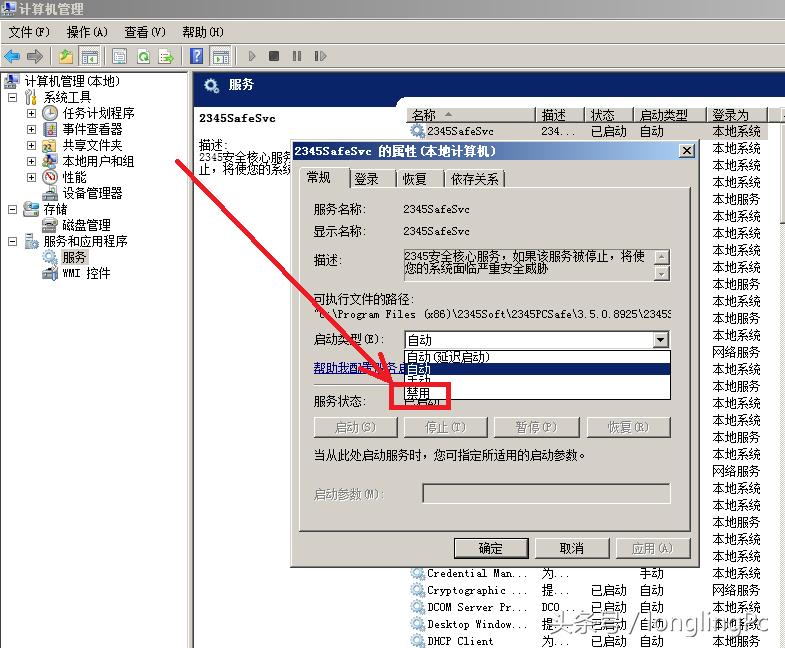Select the 计算机管理(本地) root node
Viewport: 785px width, 648px height.
(72, 81)
